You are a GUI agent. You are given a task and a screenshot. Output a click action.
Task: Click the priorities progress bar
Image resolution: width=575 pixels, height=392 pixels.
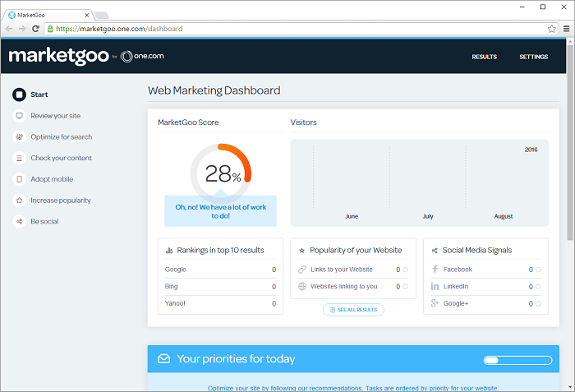[517, 360]
